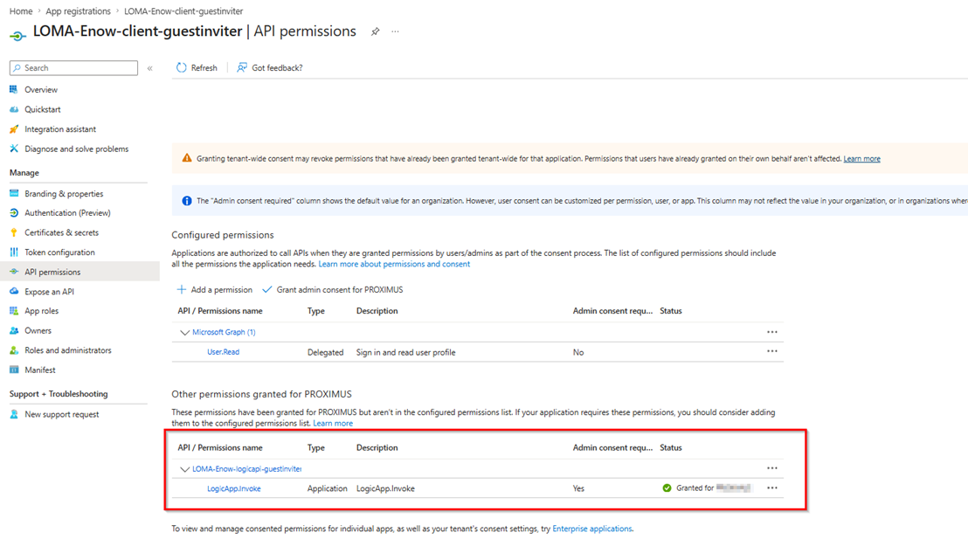Go to App registrations breadcrumb
This screenshot has height=560, width=968.
pyautogui.click(x=78, y=11)
